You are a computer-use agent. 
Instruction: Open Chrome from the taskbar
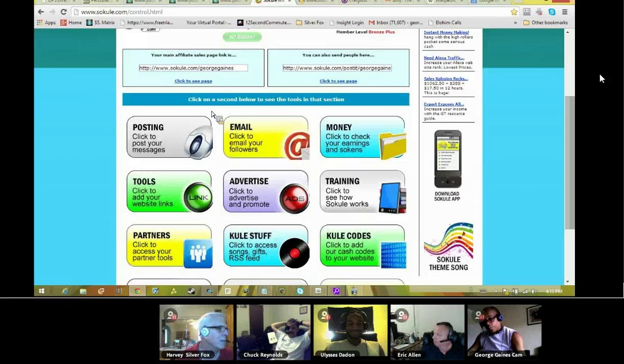tap(137, 291)
